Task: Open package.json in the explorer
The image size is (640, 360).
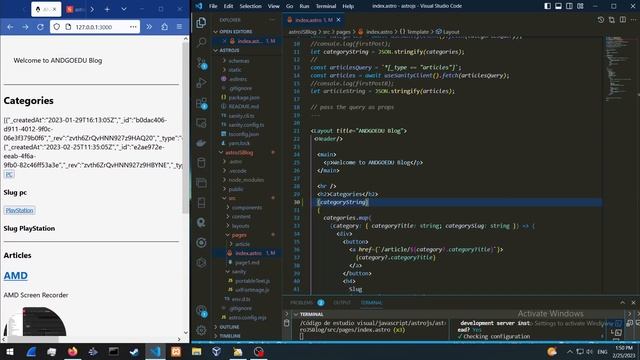Action: click(x=244, y=98)
